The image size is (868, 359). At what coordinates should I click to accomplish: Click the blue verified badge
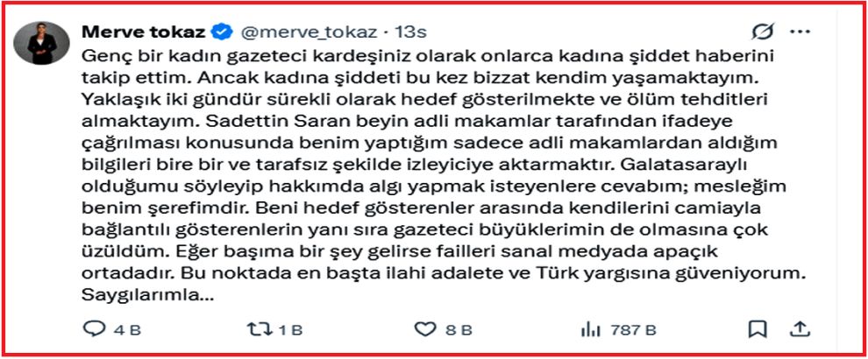coord(223,32)
